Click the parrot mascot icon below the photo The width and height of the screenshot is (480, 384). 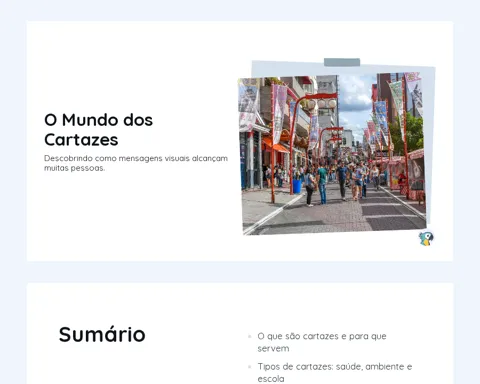click(x=426, y=239)
